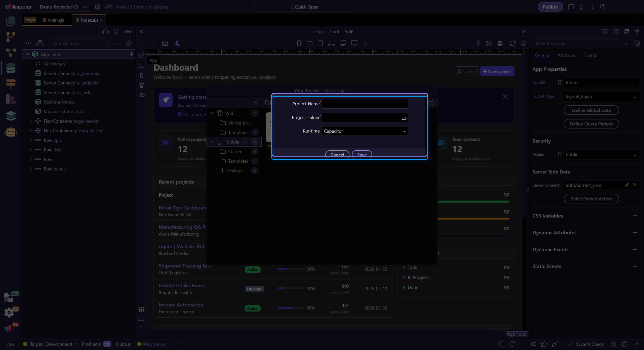Toggle the eye visibility icon in left strip
The width and height of the screenshot is (644, 350).
click(x=142, y=95)
